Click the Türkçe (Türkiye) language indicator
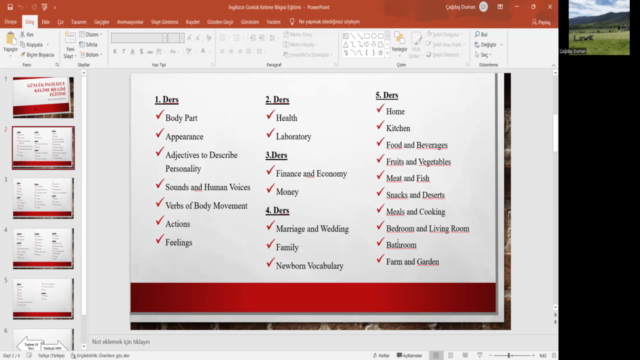 (51, 356)
